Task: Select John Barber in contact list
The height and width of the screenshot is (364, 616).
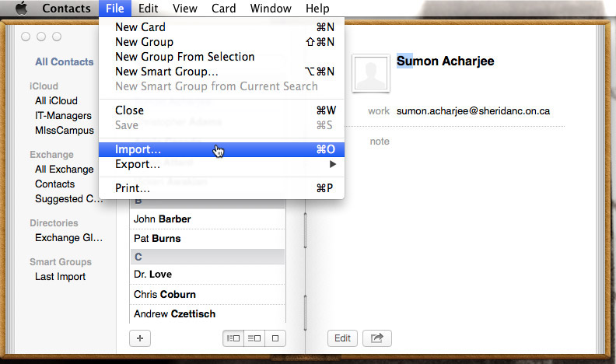Action: (x=208, y=219)
